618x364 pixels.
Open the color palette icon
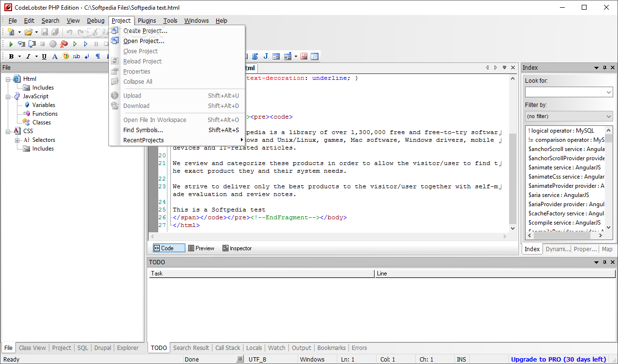point(66,57)
